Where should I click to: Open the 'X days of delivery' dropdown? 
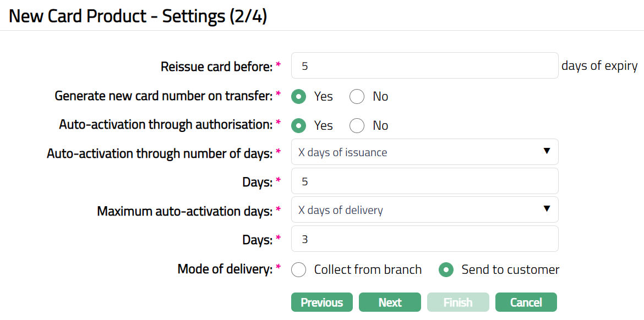click(424, 210)
